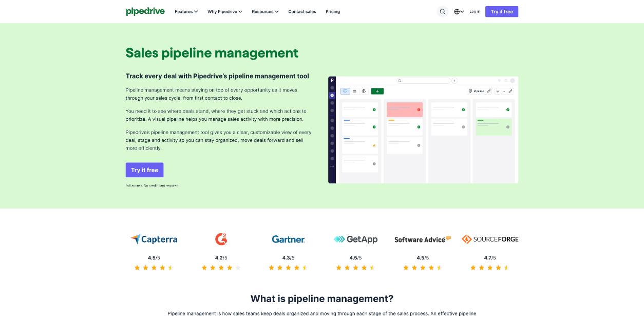The width and height of the screenshot is (644, 316).
Task: Click the 4.3/5 Gartner rating text
Action: (x=288, y=258)
